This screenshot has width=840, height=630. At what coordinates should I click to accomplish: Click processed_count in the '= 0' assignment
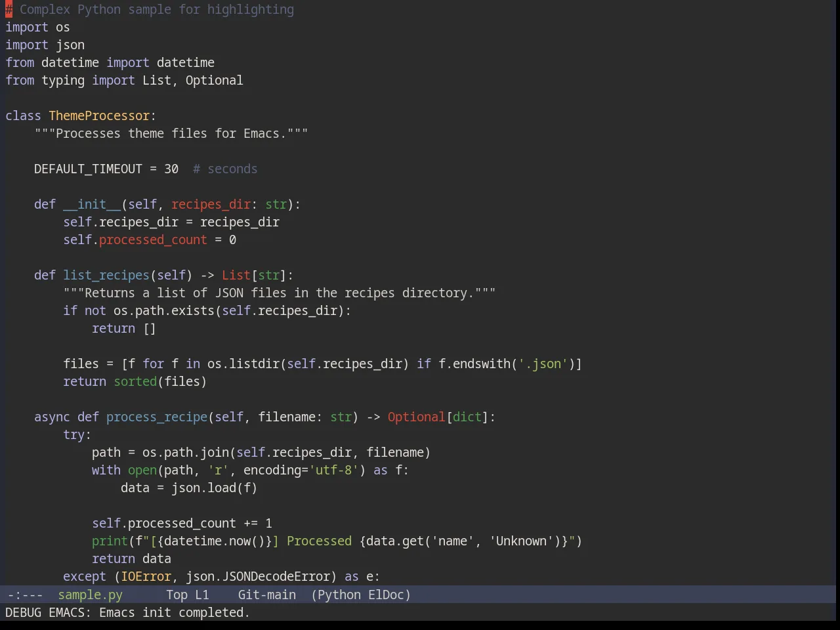[153, 240]
